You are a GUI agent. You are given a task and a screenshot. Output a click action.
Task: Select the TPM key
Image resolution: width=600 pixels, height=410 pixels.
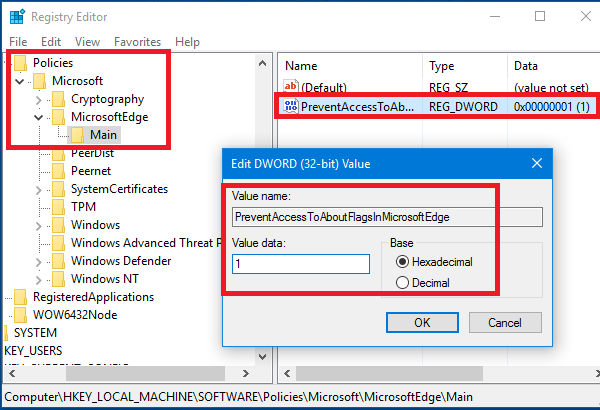[x=83, y=207]
